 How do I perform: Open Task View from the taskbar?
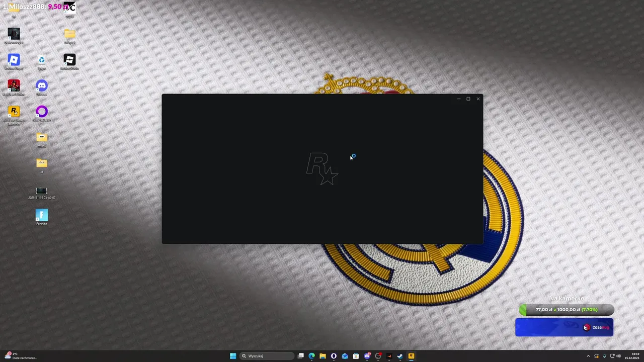[x=301, y=356]
